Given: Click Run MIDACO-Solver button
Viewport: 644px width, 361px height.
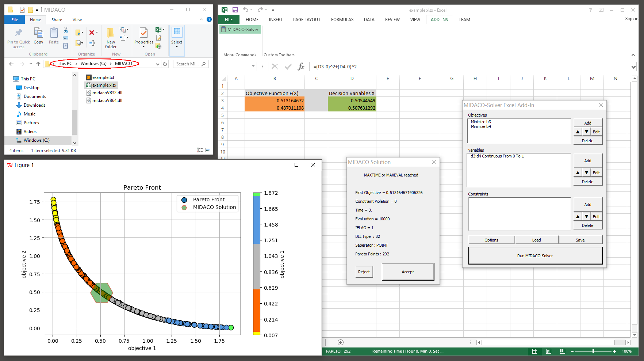Looking at the screenshot, I should point(535,256).
